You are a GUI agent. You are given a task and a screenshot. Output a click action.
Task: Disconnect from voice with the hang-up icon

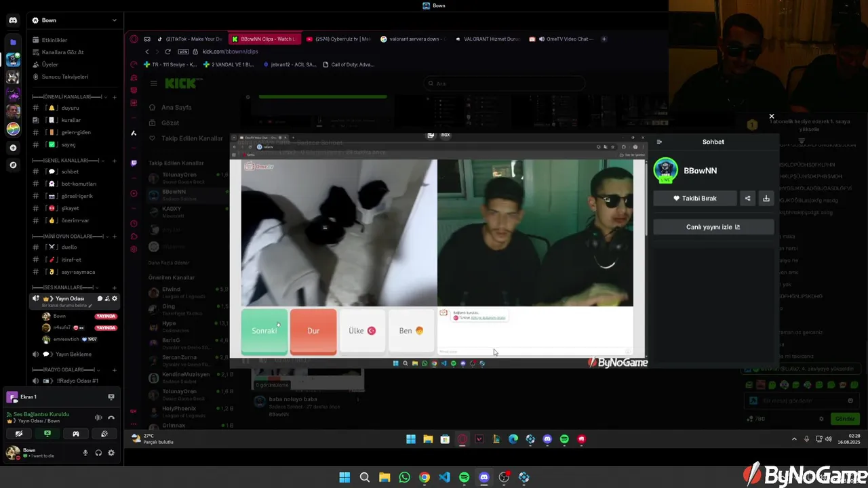pos(111,418)
